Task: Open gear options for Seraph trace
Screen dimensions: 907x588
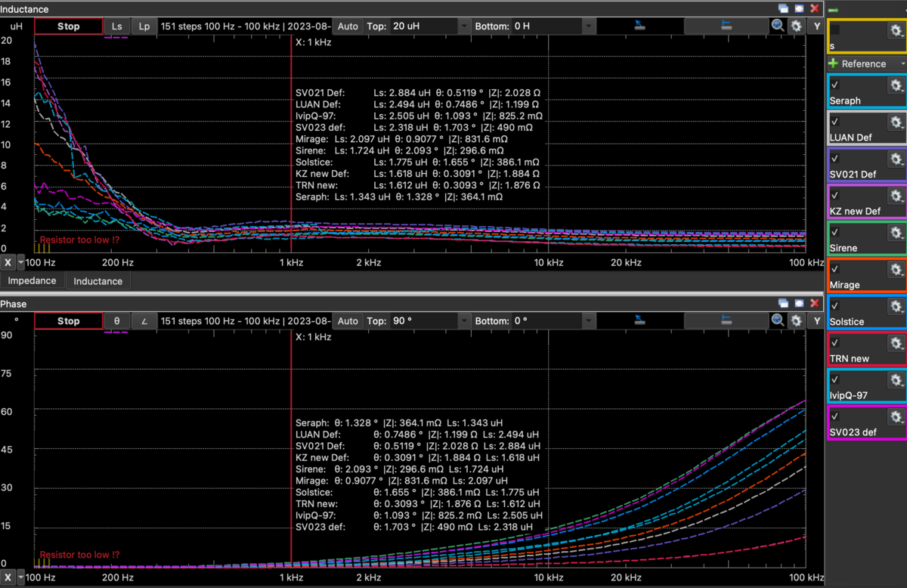Action: [896, 85]
